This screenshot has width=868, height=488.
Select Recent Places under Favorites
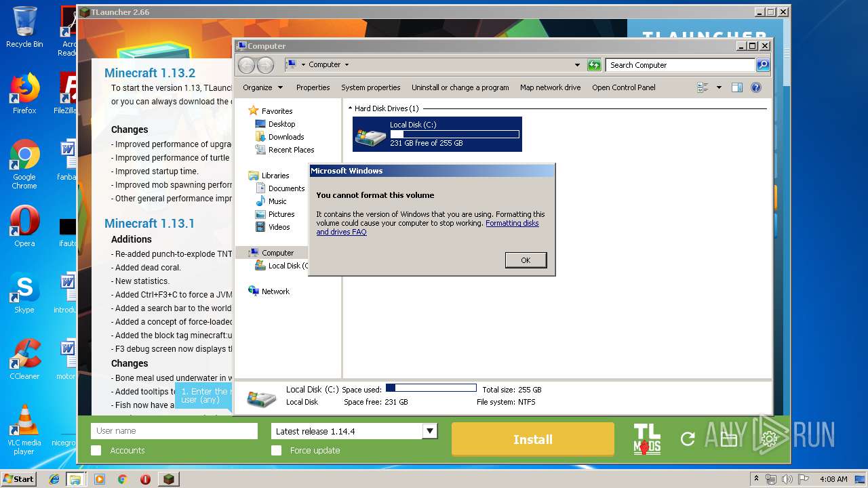click(284, 150)
